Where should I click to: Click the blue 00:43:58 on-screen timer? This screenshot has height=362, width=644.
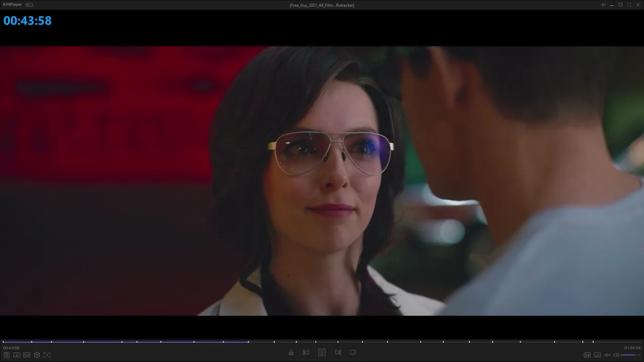(x=28, y=21)
